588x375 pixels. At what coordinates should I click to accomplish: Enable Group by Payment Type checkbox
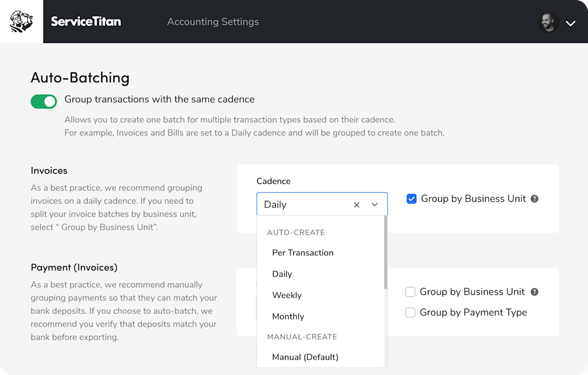pyautogui.click(x=410, y=312)
